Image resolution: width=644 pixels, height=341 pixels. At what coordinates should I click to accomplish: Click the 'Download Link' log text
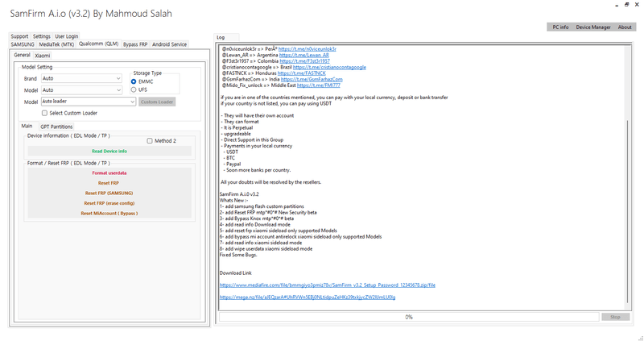236,273
